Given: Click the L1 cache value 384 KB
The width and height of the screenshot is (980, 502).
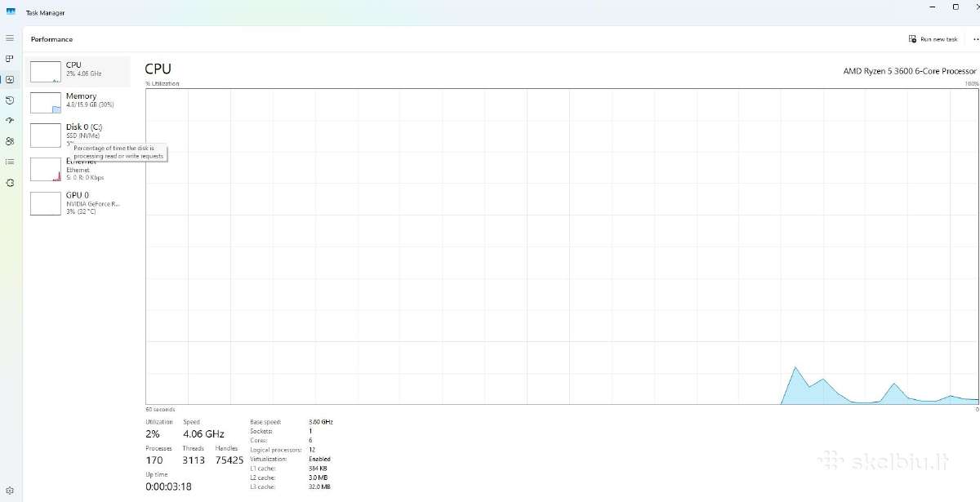Looking at the screenshot, I should [x=318, y=469].
